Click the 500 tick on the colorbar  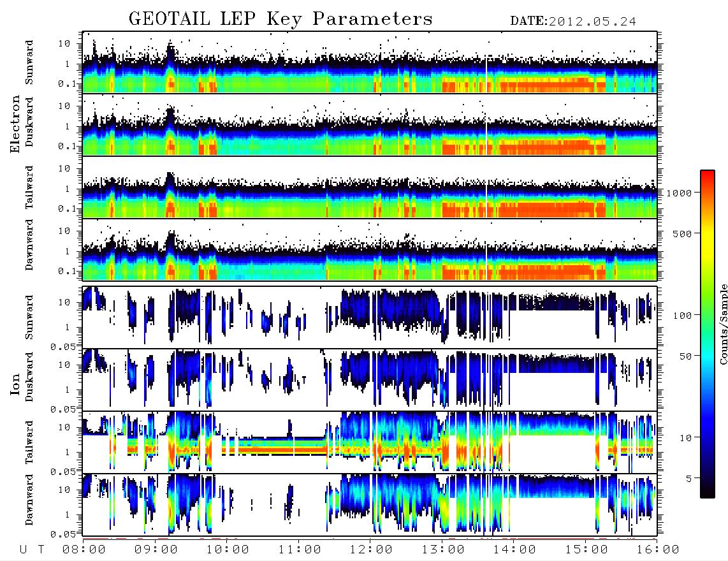(x=683, y=233)
